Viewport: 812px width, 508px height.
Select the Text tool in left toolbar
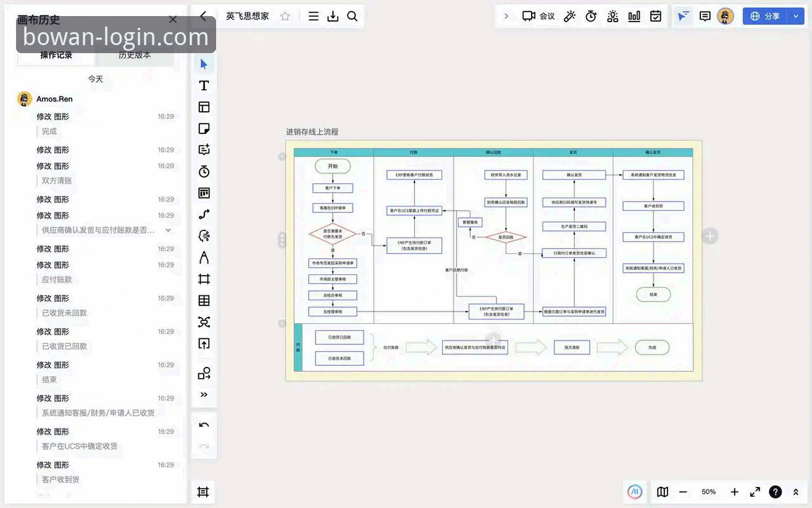[204, 85]
